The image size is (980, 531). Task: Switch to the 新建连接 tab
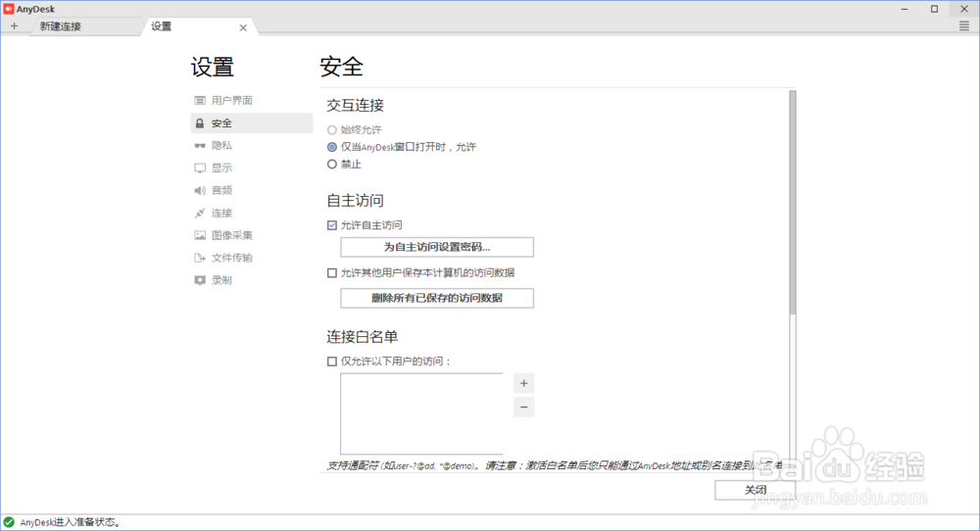[84, 26]
